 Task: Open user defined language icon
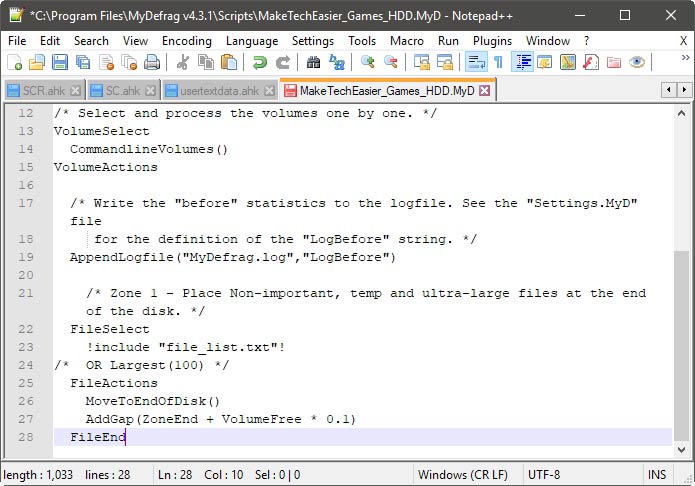click(x=545, y=63)
